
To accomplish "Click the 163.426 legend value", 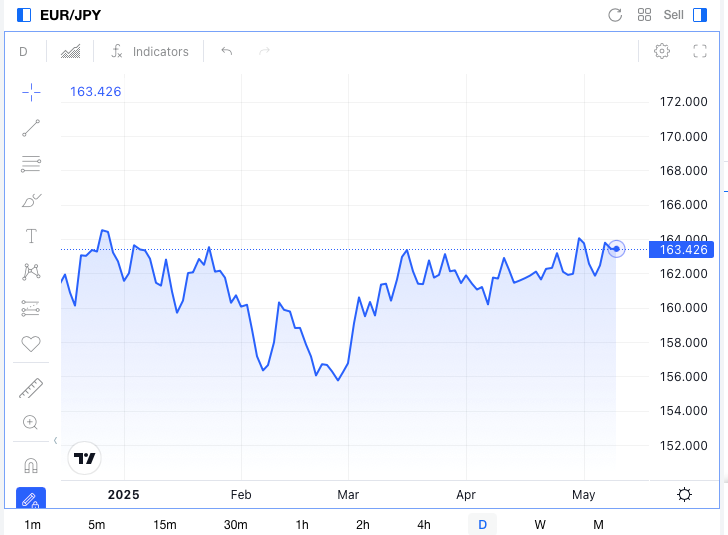I will (96, 91).
